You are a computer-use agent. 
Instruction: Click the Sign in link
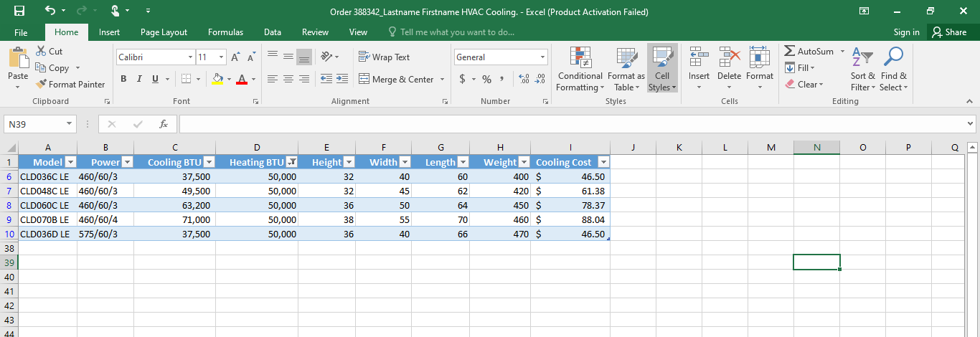click(906, 32)
